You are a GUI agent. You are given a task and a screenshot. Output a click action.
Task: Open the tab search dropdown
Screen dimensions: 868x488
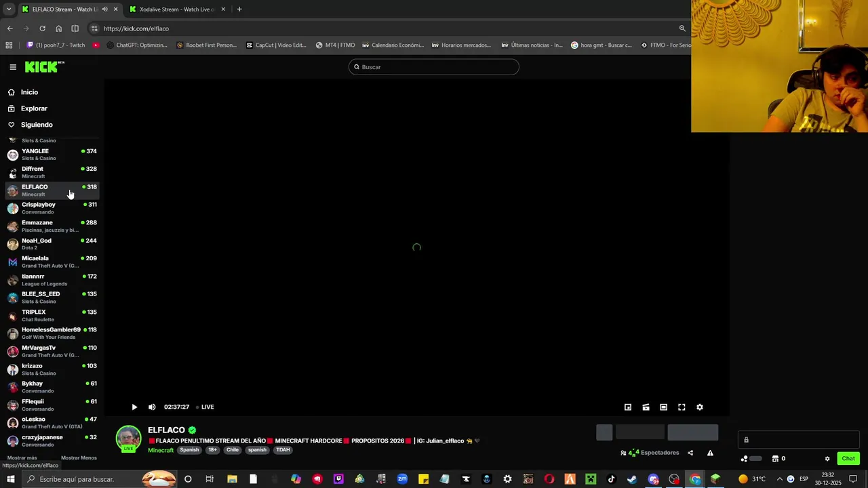coord(9,9)
